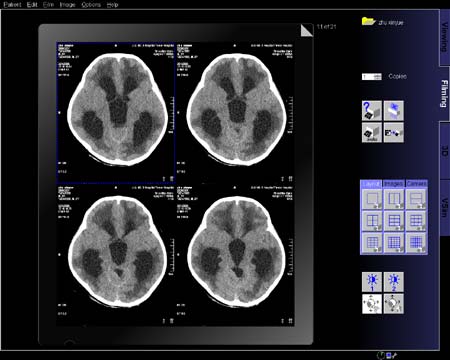
Task: Choose the middle layout in bottom row
Action: coord(394,243)
